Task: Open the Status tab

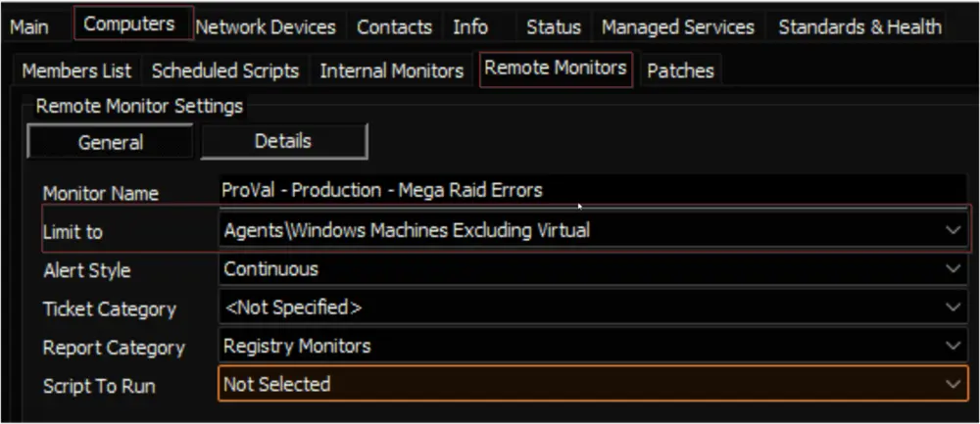Action: tap(553, 26)
